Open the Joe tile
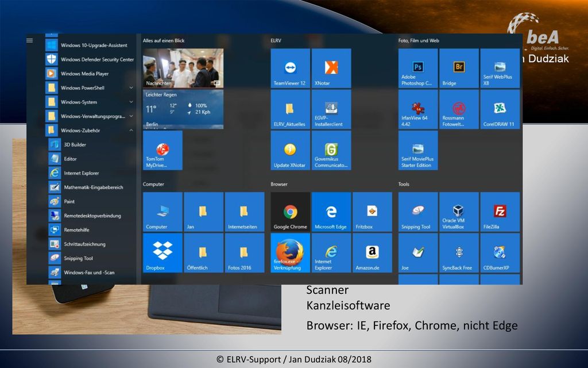 pos(418,253)
